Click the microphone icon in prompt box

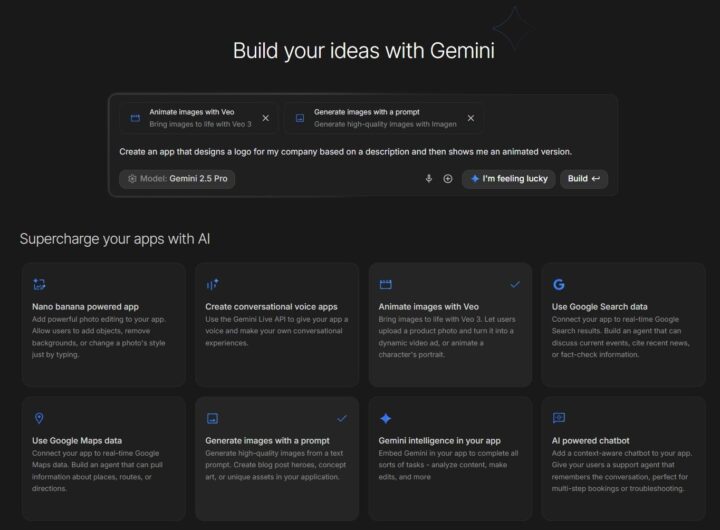429,179
